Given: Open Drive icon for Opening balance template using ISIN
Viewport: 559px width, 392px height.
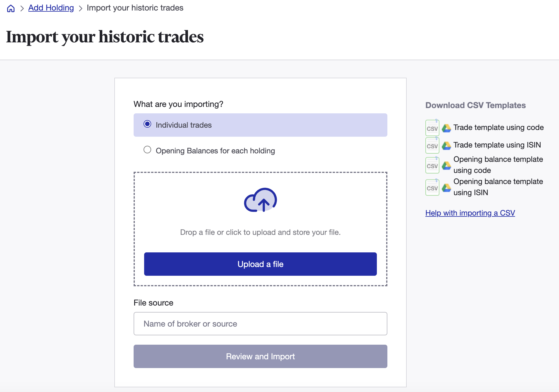Looking at the screenshot, I should [x=447, y=187].
